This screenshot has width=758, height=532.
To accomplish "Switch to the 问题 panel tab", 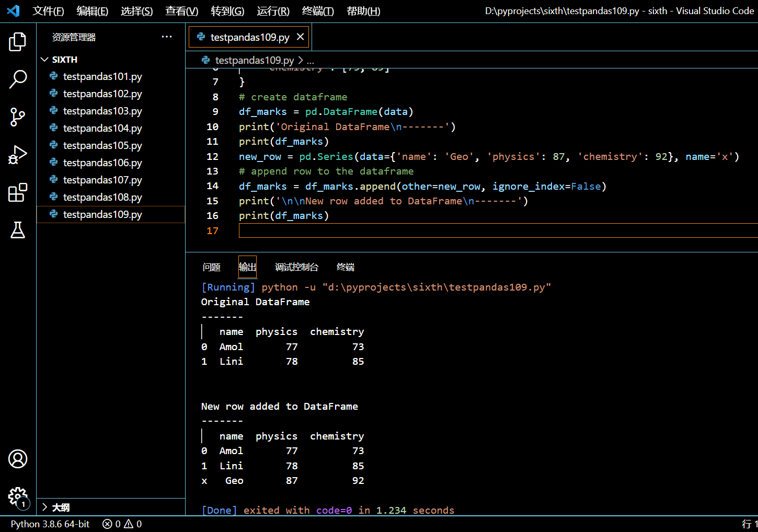I will coord(212,267).
